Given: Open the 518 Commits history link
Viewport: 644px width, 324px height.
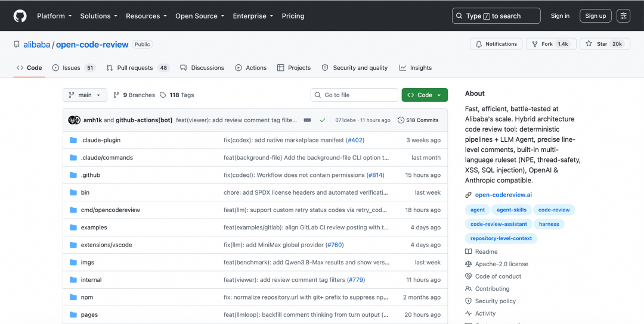Looking at the screenshot, I should click(x=418, y=120).
